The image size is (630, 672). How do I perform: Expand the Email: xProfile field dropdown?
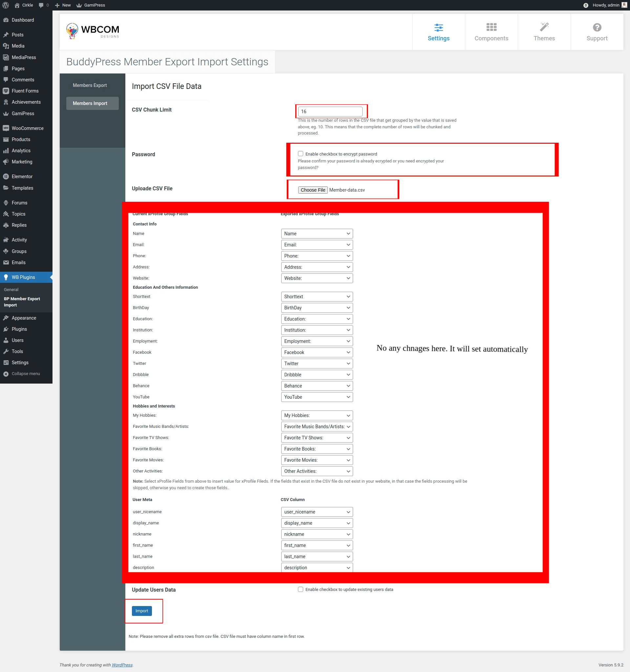point(317,245)
